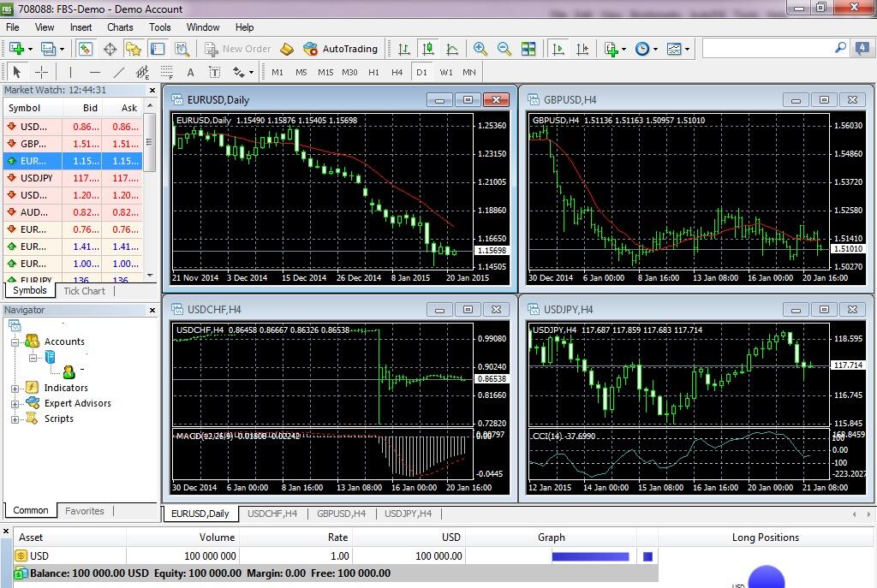Open the Arrows objects dropdown

pyautogui.click(x=251, y=72)
